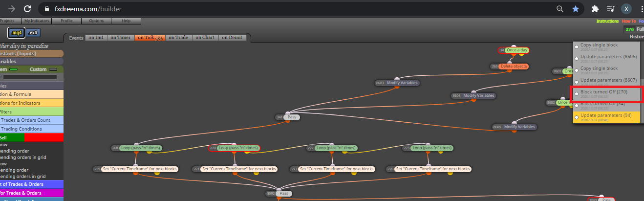
Task: Export project as .mq4
Action: tap(16, 33)
